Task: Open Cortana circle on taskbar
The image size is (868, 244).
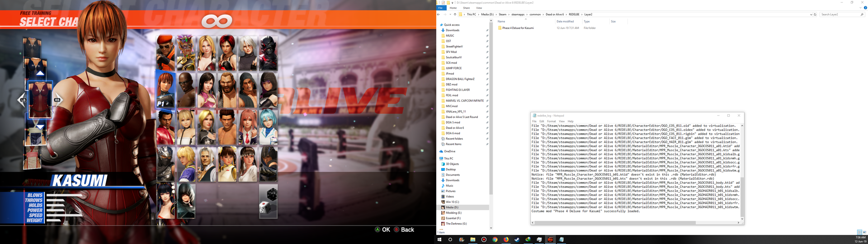Action: (x=450, y=239)
